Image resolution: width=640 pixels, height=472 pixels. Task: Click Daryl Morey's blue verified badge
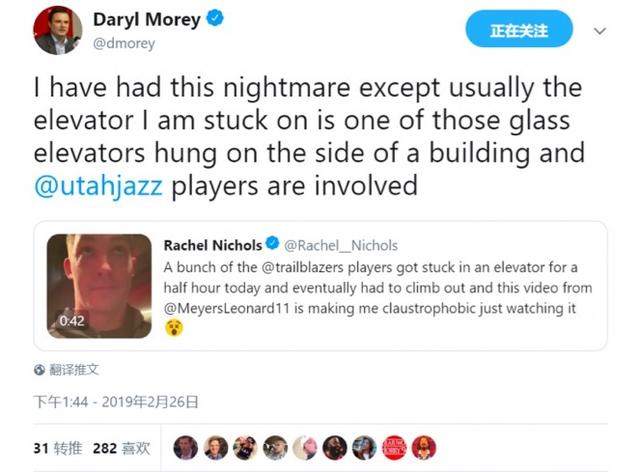click(x=215, y=19)
